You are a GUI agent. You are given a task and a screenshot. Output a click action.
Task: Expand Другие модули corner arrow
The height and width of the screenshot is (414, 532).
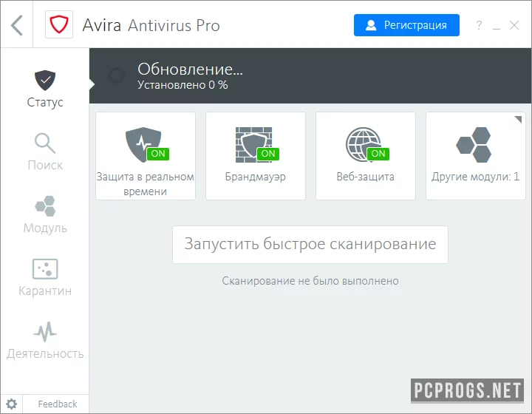[518, 120]
